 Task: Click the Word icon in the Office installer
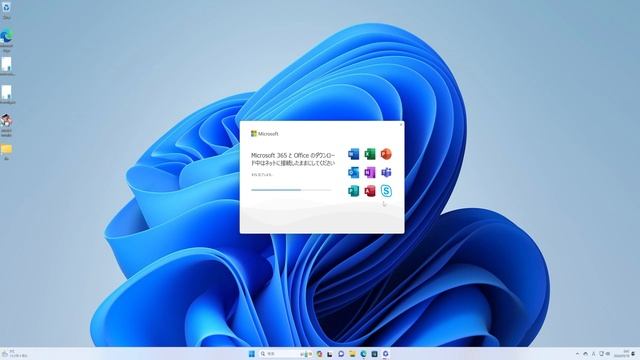pos(353,154)
